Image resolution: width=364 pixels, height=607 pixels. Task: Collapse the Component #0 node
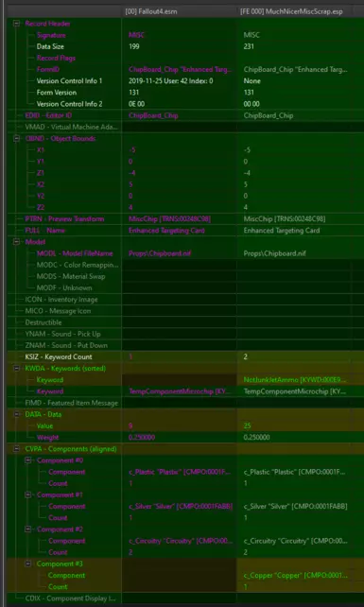coord(27,460)
